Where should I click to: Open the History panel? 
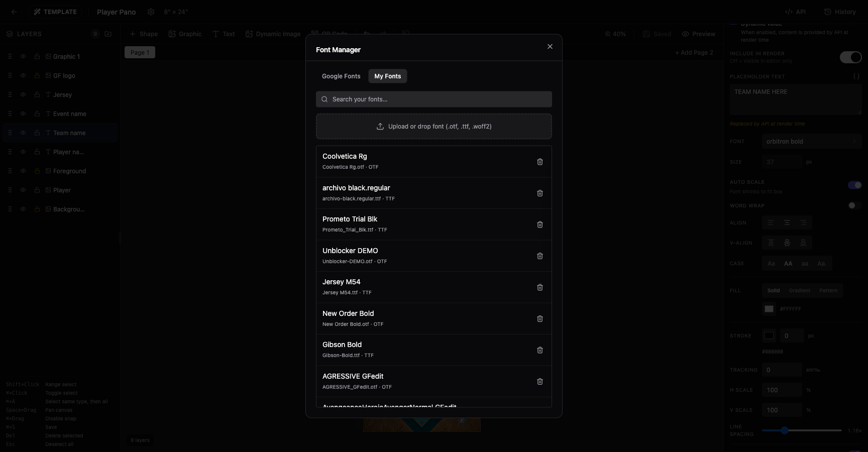840,12
